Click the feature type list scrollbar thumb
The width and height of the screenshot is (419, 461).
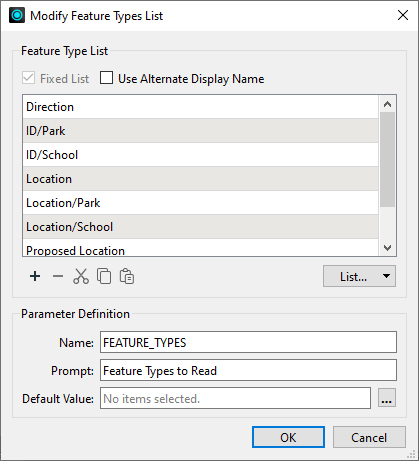click(x=387, y=159)
